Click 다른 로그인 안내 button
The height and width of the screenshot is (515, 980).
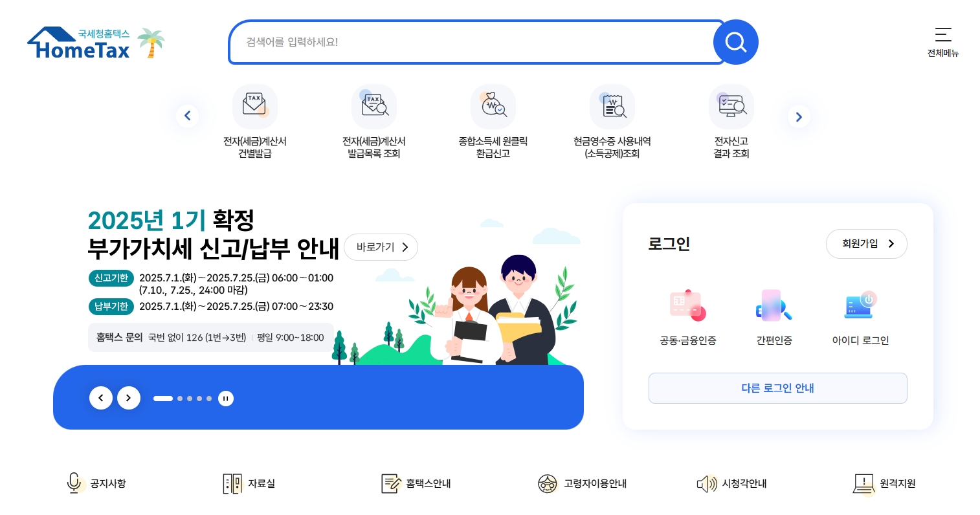(778, 388)
